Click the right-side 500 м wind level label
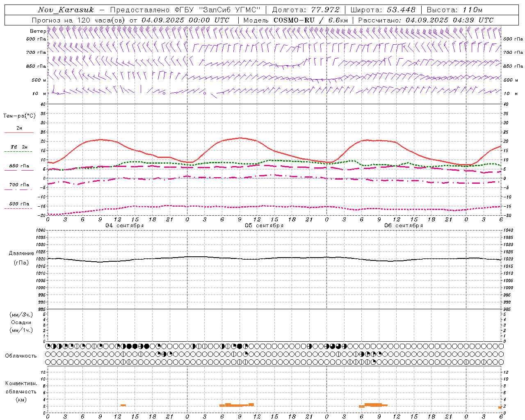 pyautogui.click(x=510, y=80)
